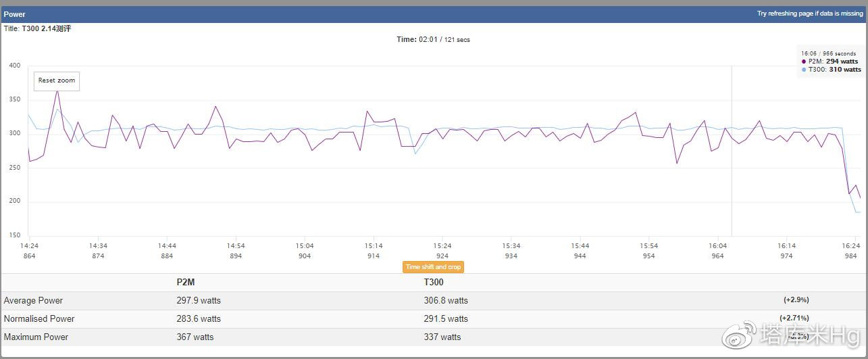This screenshot has width=868, height=359.
Task: Click the Maximum Power row label
Action: click(x=36, y=337)
